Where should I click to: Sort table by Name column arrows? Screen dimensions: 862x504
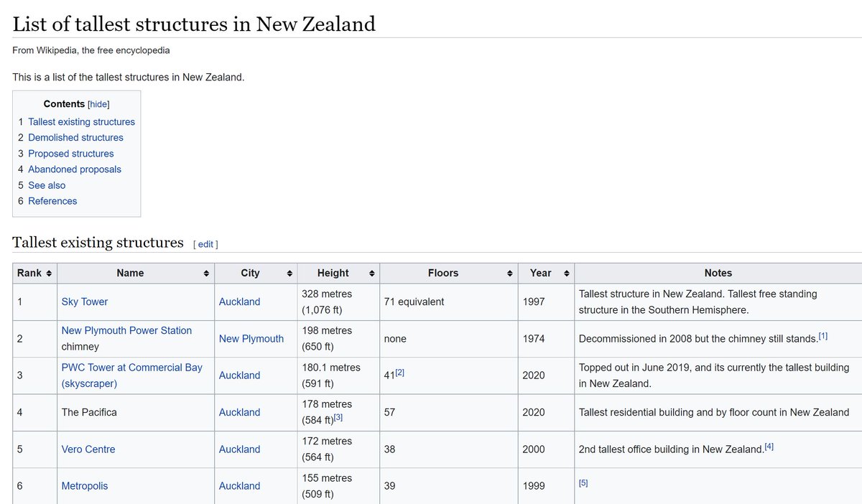[x=206, y=274]
